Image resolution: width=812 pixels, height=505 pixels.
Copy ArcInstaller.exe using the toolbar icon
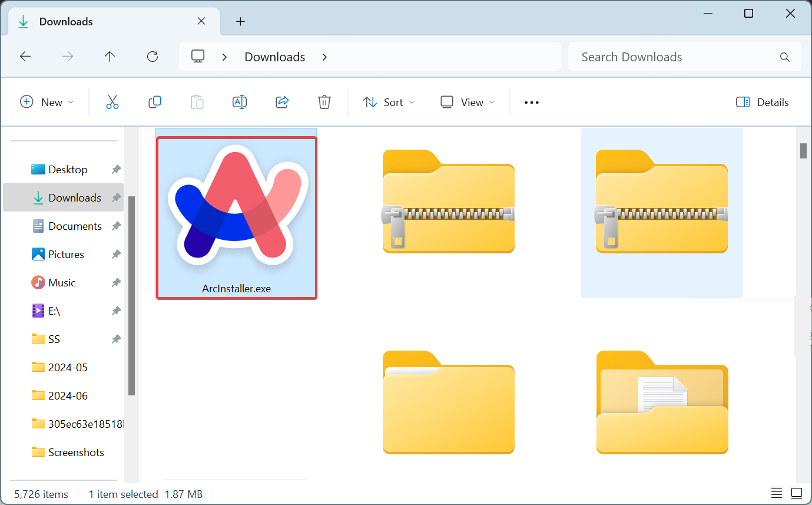tap(155, 102)
